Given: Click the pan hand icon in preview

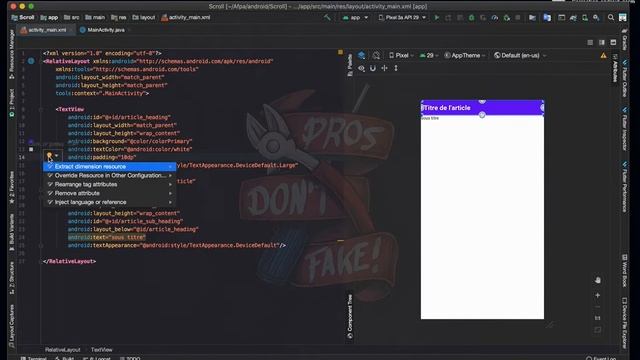Looking at the screenshot, I should coord(598,280).
